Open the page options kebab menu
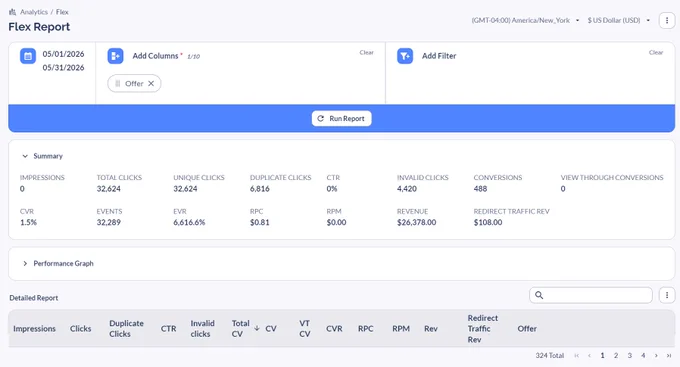 point(667,20)
